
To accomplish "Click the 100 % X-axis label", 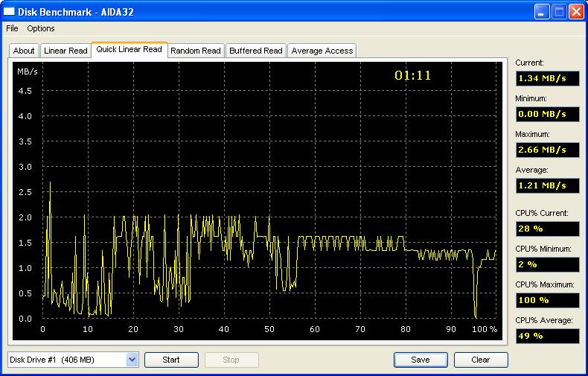I will (x=485, y=329).
